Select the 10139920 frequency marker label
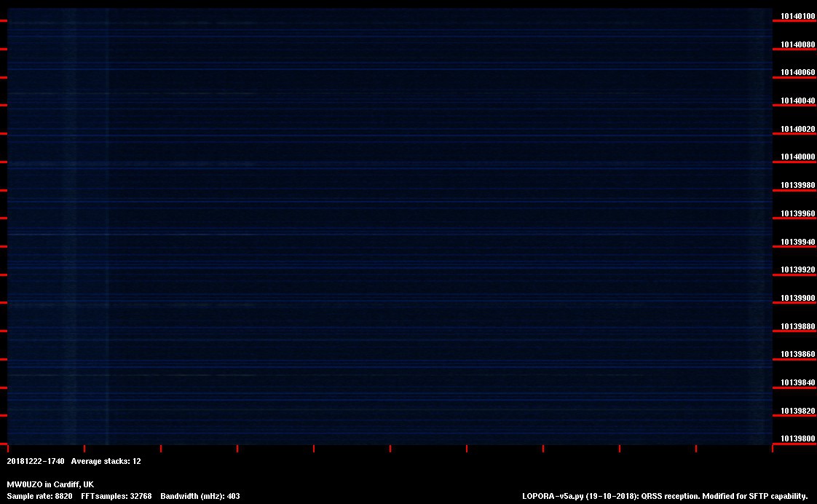Screen dimensions: 817x504 (x=797, y=270)
